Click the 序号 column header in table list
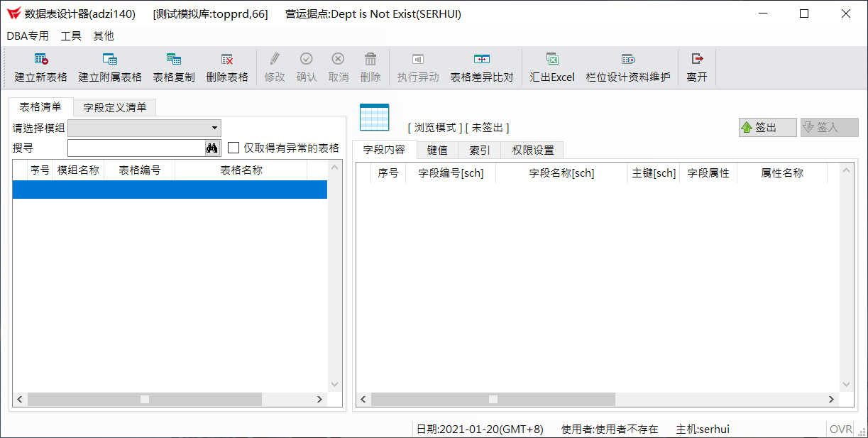 [x=40, y=170]
